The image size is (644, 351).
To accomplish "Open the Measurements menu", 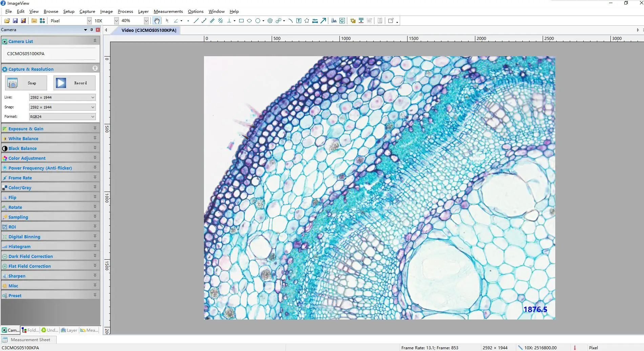I will [168, 12].
